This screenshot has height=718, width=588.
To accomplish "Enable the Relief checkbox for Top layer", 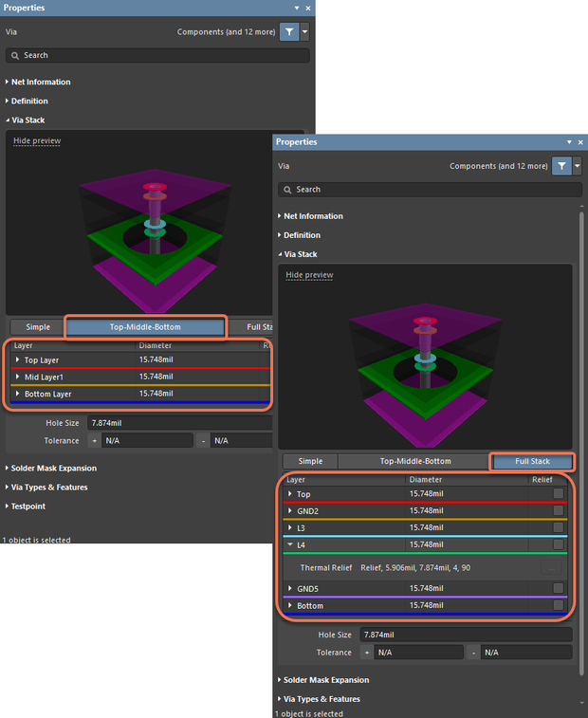I will (x=558, y=494).
